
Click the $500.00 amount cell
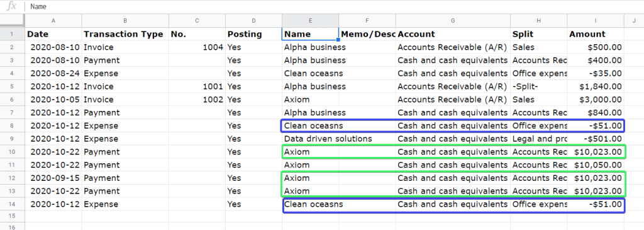pyautogui.click(x=596, y=47)
